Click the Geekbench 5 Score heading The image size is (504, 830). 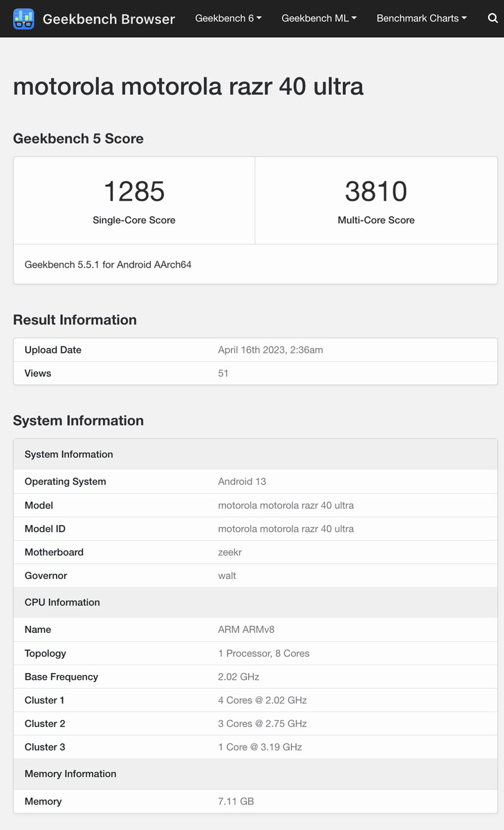click(78, 138)
